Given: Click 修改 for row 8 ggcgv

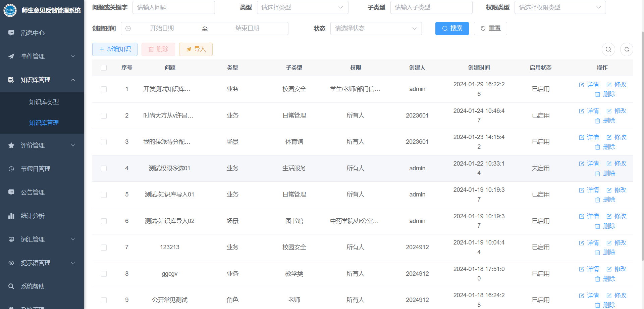Looking at the screenshot, I should coord(616,269).
